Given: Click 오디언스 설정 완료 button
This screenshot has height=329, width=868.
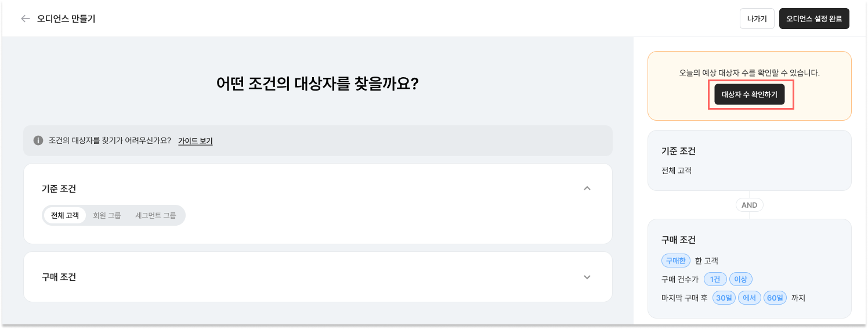Looking at the screenshot, I should [814, 19].
